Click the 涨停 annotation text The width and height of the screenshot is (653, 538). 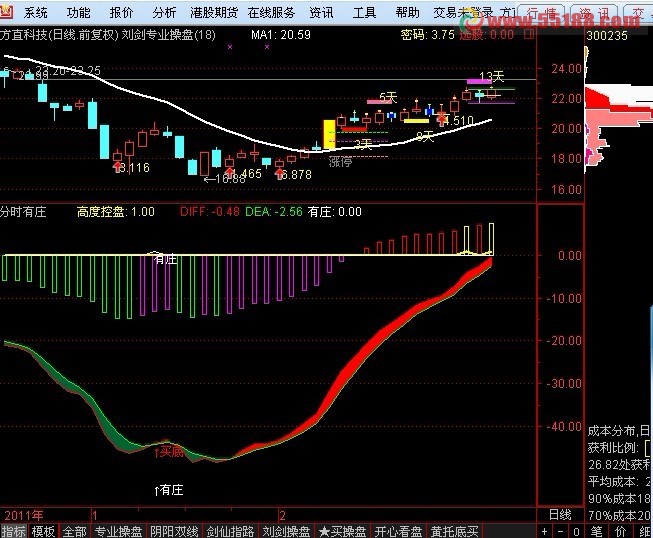tap(340, 162)
